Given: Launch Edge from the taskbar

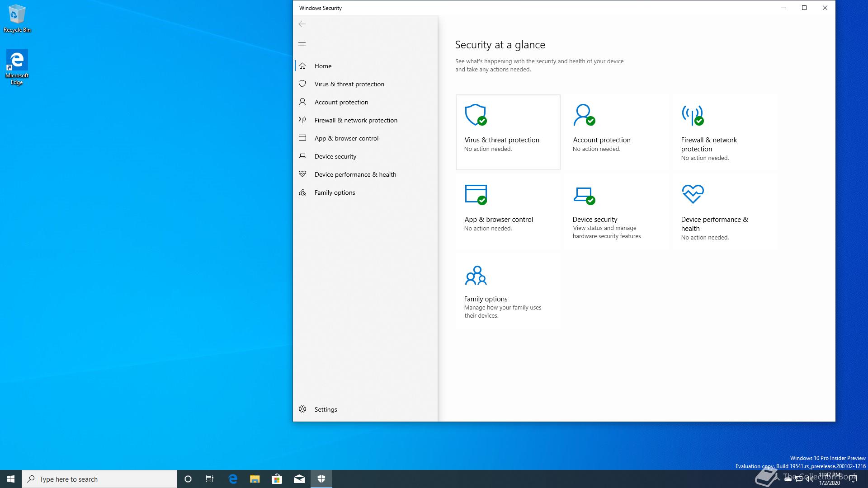Looking at the screenshot, I should coord(233,479).
